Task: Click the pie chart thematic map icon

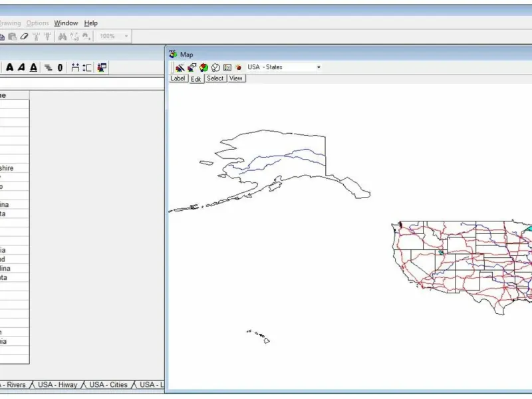Action: [203, 67]
